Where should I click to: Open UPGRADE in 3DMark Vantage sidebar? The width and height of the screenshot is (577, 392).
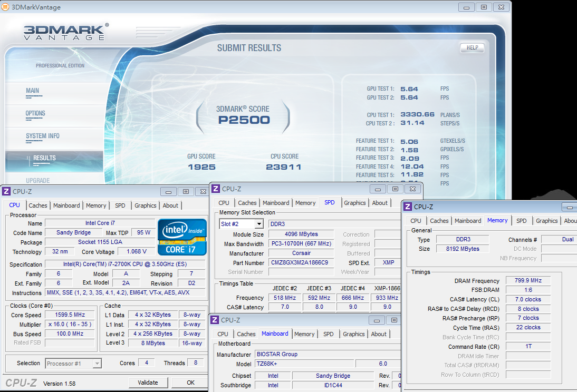[37, 181]
